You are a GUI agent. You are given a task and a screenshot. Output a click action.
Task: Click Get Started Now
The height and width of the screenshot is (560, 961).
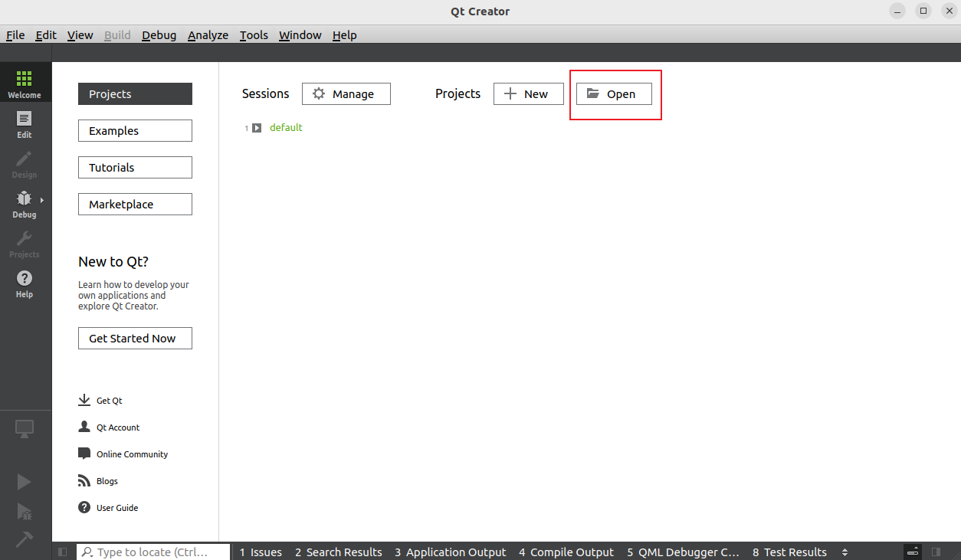pyautogui.click(x=135, y=338)
